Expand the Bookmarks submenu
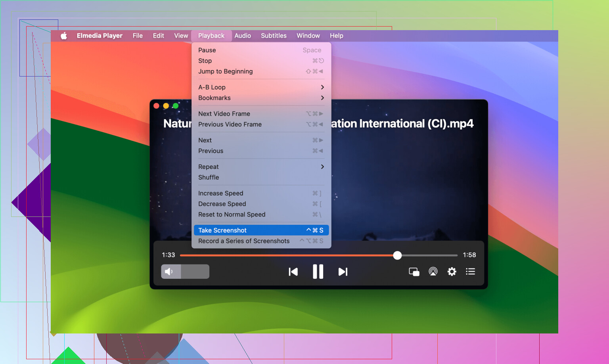This screenshot has width=609, height=364. click(261, 98)
